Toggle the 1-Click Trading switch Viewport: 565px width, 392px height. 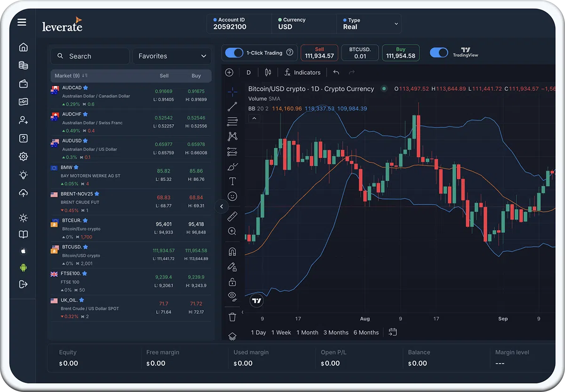(x=234, y=53)
